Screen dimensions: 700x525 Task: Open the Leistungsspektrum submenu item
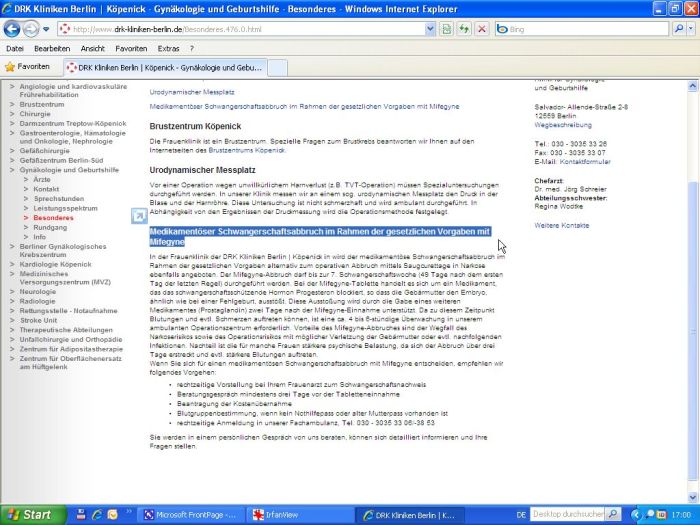click(x=65, y=208)
